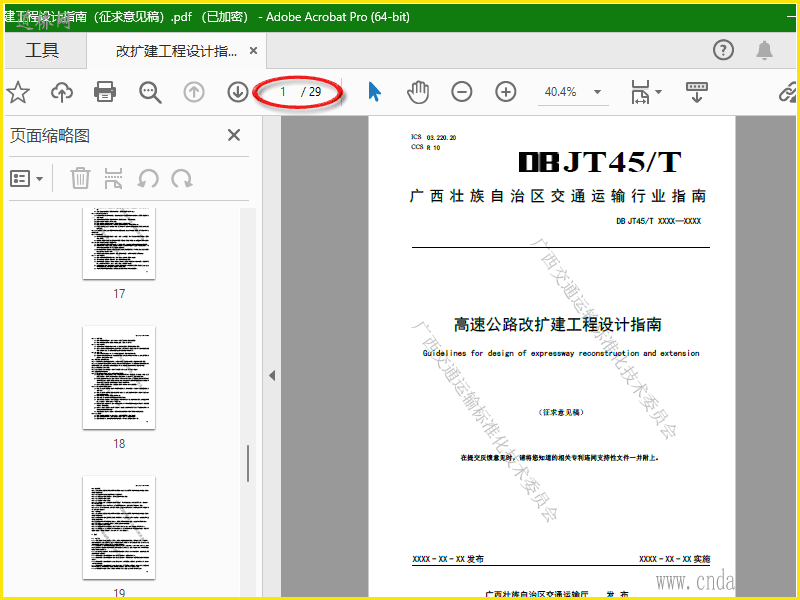Click the XXXX-XX-XX 发布 text
Image resolution: width=800 pixels, height=600 pixels.
tap(447, 559)
